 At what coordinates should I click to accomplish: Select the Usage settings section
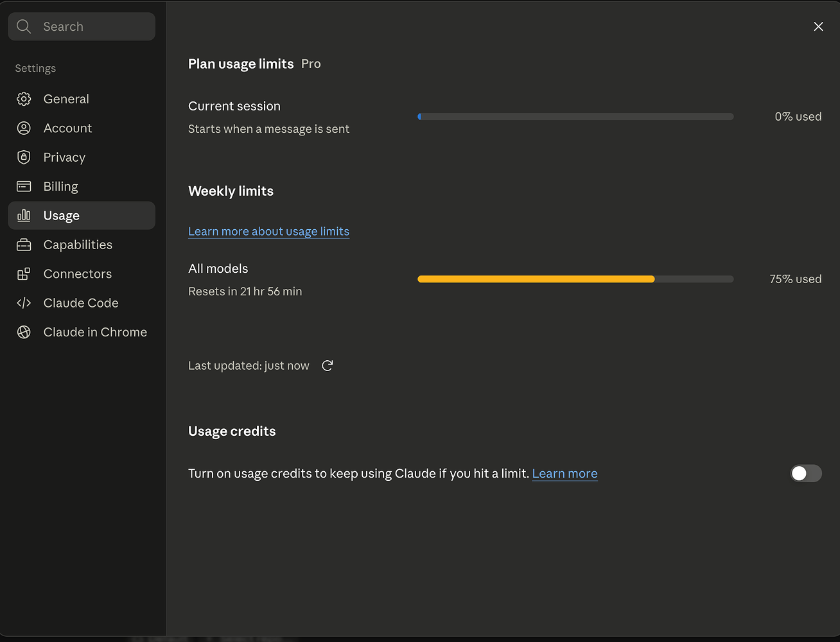pyautogui.click(x=82, y=216)
